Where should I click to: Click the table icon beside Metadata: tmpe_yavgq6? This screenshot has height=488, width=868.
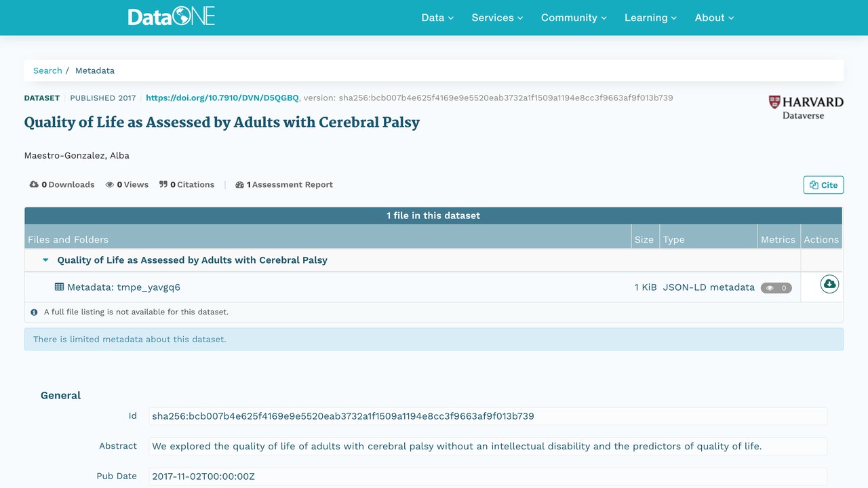59,287
